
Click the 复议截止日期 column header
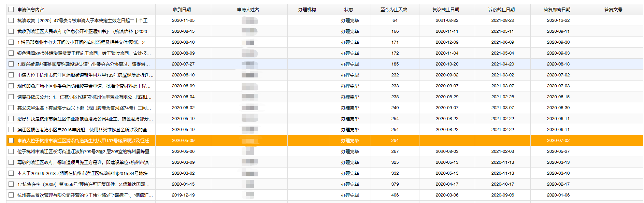pyautogui.click(x=446, y=10)
